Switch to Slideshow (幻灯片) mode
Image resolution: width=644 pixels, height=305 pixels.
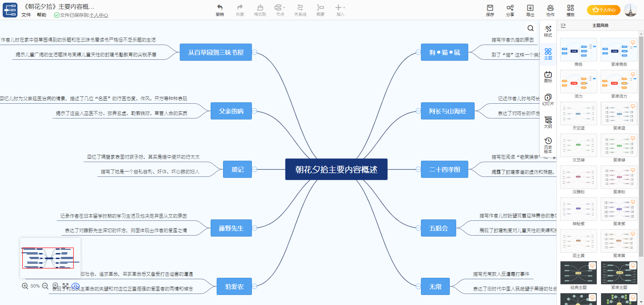click(x=548, y=100)
